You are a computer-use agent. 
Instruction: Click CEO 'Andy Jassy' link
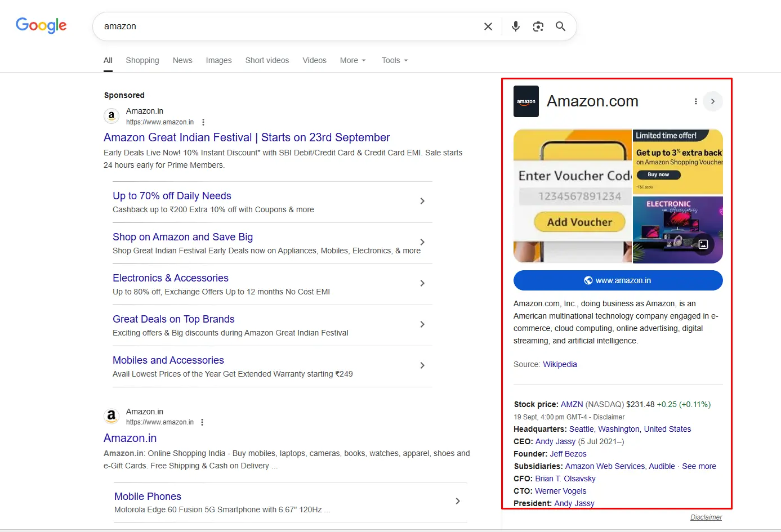[x=555, y=441]
